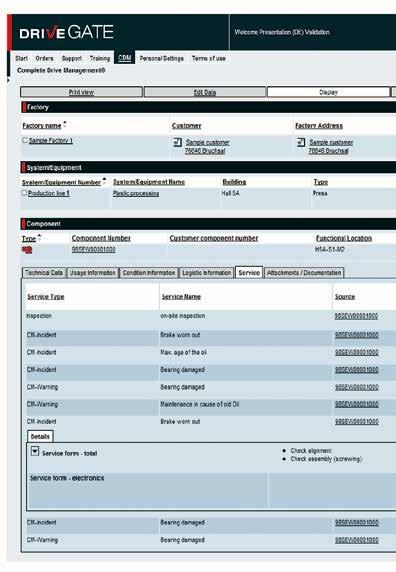Open the customer detail icon beside Sample customer
This screenshot has width=396, height=572.
178,142
